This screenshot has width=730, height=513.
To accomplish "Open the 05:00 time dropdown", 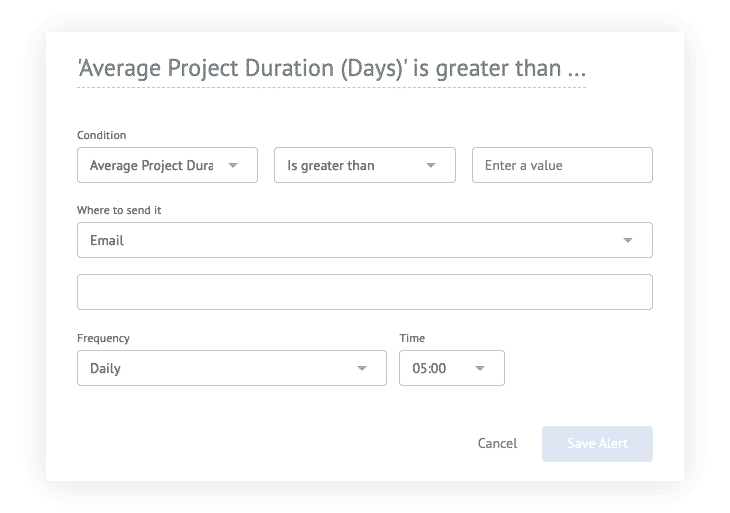I will coord(452,368).
